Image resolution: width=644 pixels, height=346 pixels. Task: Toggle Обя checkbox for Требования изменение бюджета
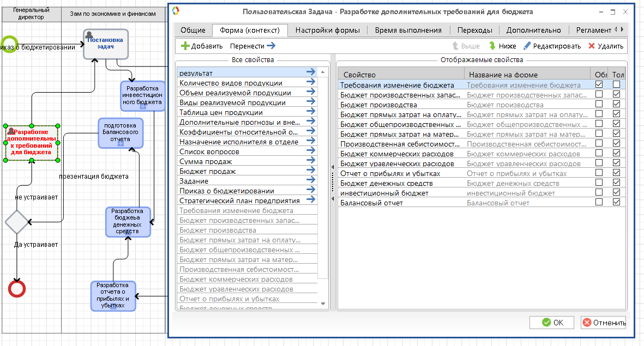[x=599, y=84]
